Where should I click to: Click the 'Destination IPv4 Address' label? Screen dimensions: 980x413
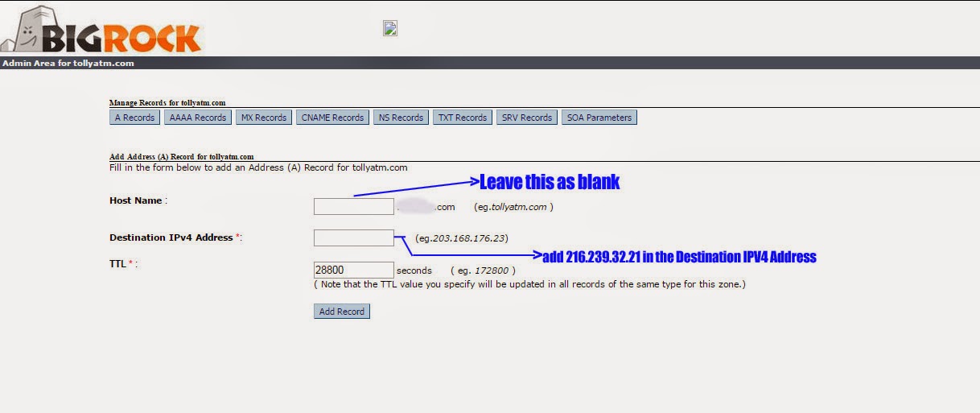pos(173,237)
